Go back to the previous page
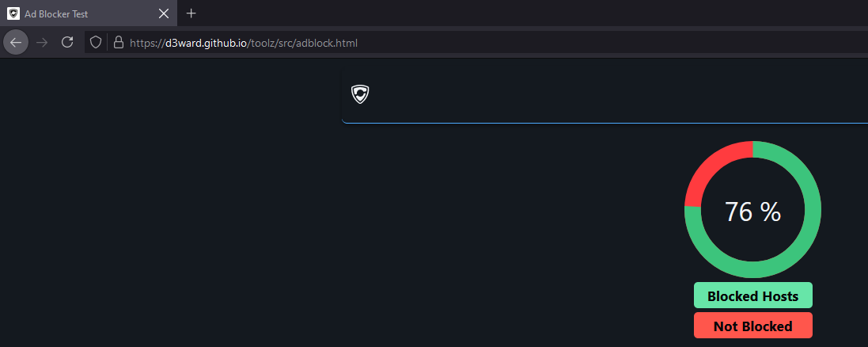 pos(16,43)
